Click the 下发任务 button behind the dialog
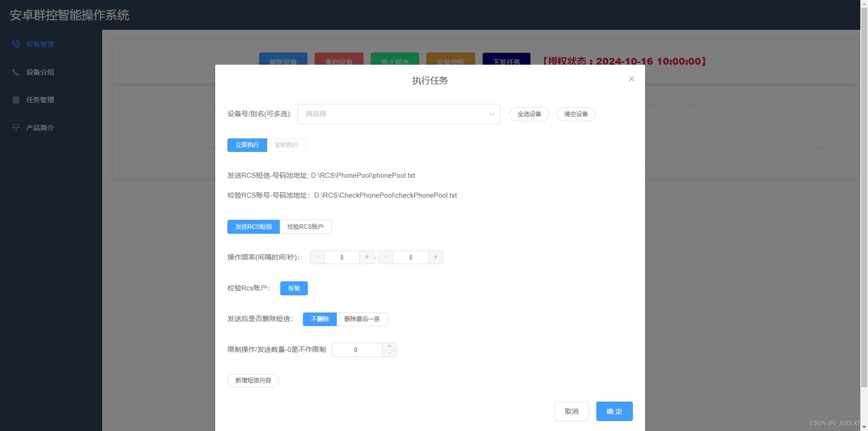The image size is (868, 431). pyautogui.click(x=506, y=59)
